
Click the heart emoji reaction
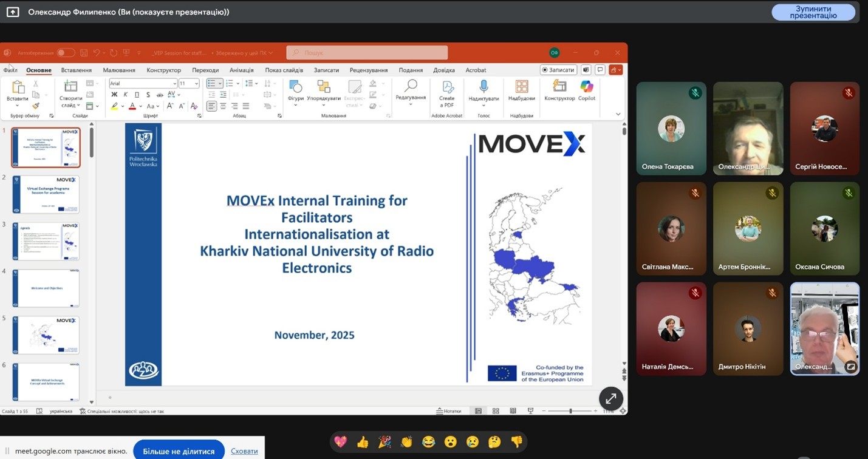[340, 442]
